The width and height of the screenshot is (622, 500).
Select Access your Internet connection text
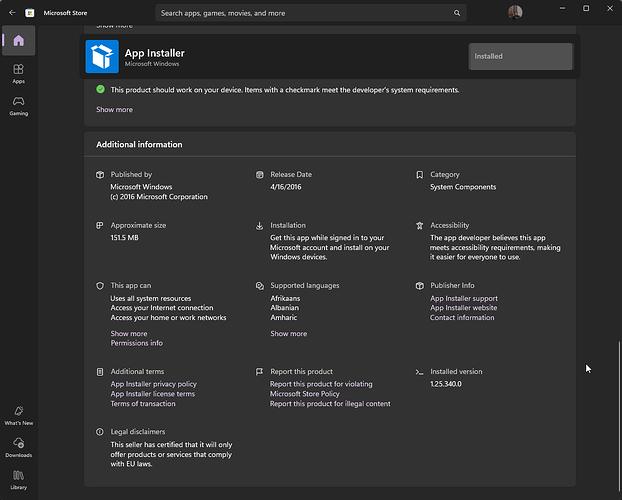click(x=162, y=308)
